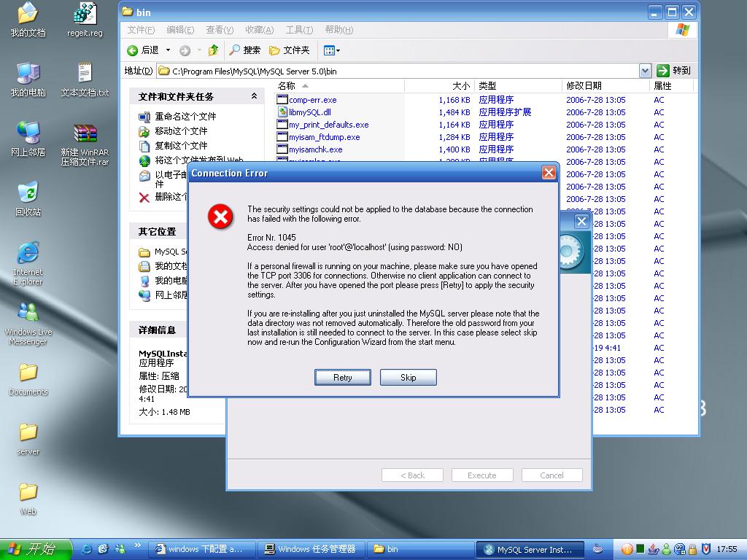Select libmySQL.dll file
The image size is (747, 560).
[309, 112]
